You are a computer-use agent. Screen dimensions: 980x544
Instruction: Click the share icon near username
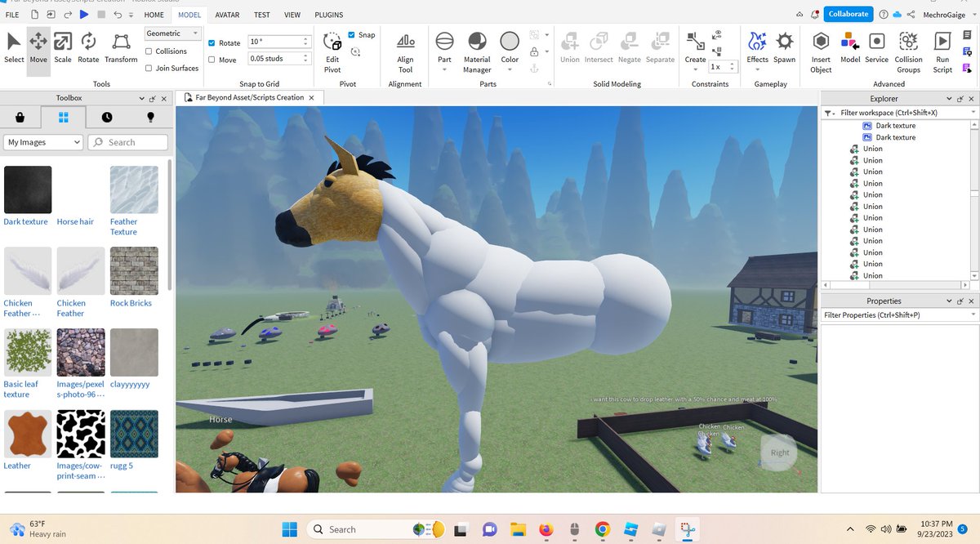point(911,15)
